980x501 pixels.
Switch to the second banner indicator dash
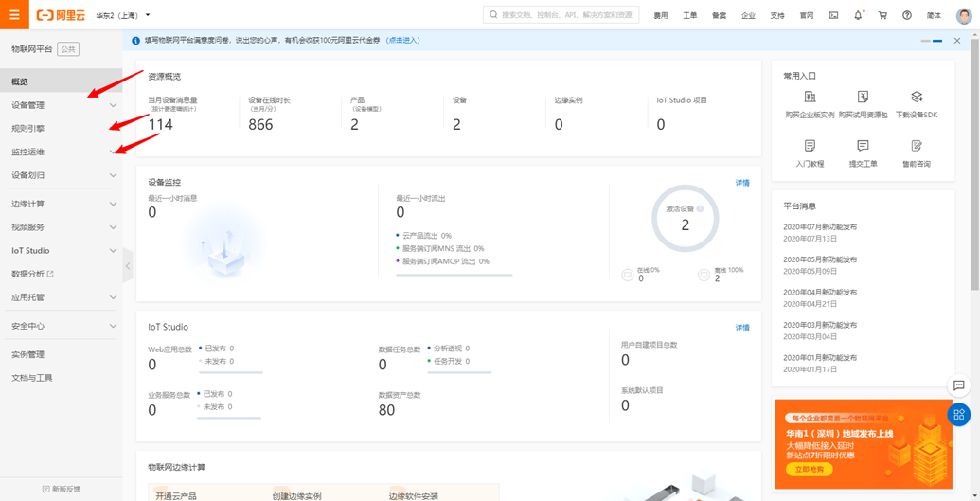[937, 41]
